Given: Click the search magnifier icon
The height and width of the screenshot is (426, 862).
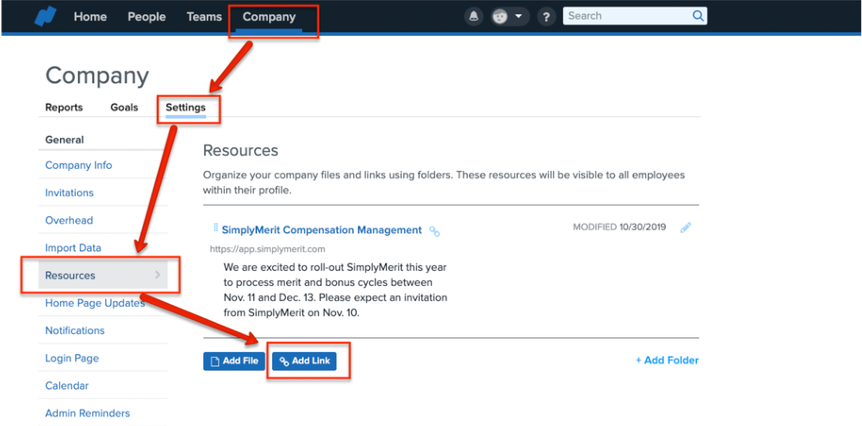Looking at the screenshot, I should (698, 16).
